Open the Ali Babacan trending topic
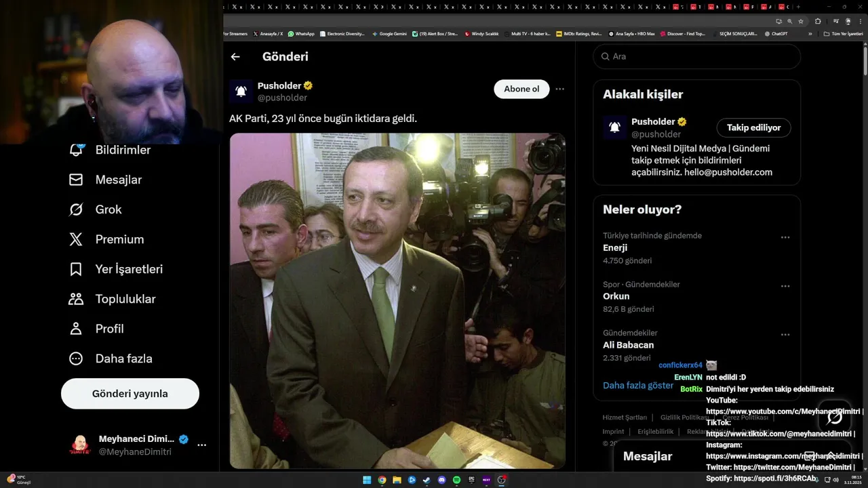Viewport: 868px width, 488px height. pyautogui.click(x=629, y=345)
